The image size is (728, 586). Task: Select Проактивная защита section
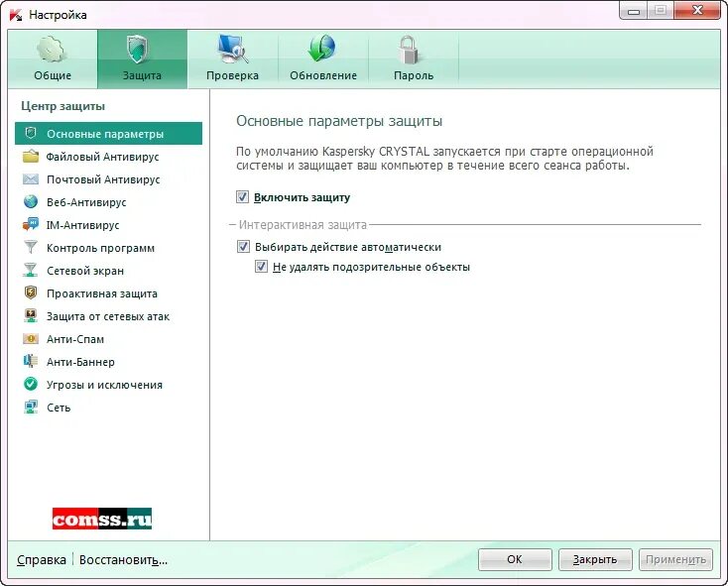(109, 293)
